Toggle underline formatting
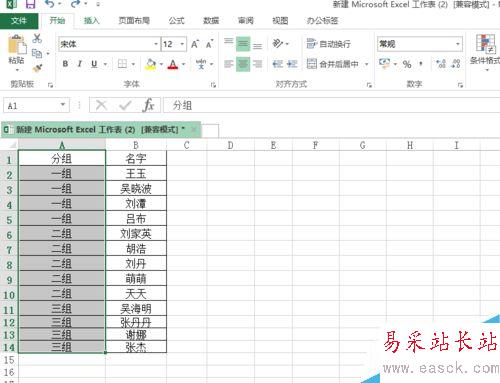Image resolution: width=500 pixels, height=383 pixels. coord(94,64)
